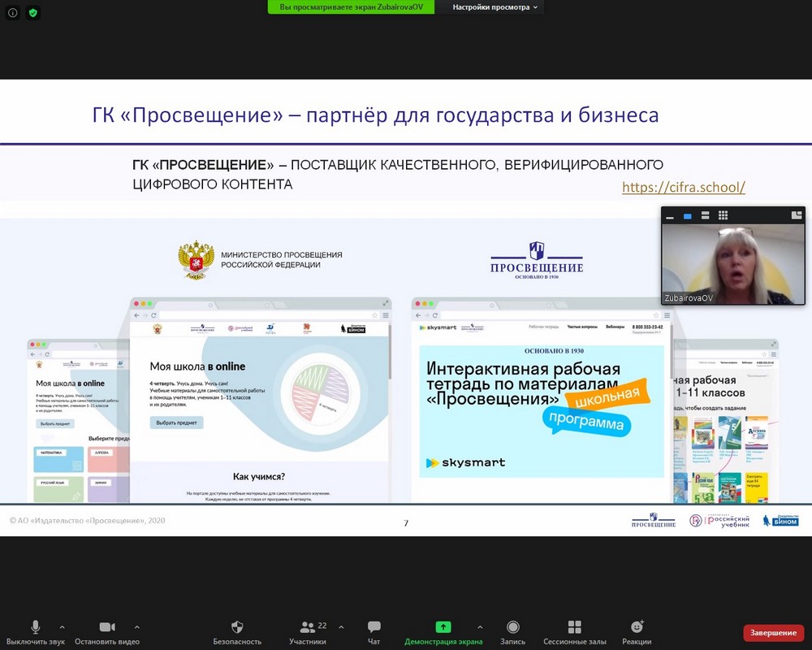Image resolution: width=812 pixels, height=650 pixels.
Task: Open the https://cifra.school/ link on slide
Action: pos(684,187)
